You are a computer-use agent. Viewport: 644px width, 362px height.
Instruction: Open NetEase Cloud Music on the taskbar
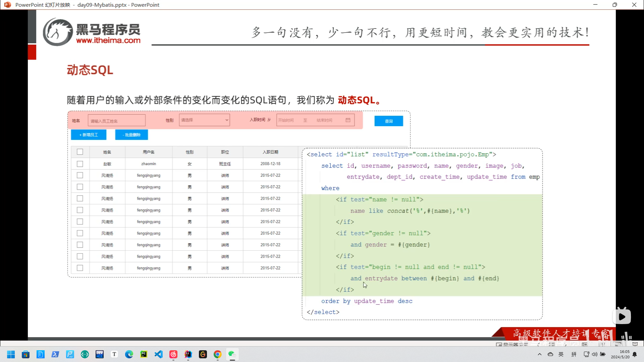[173, 354]
